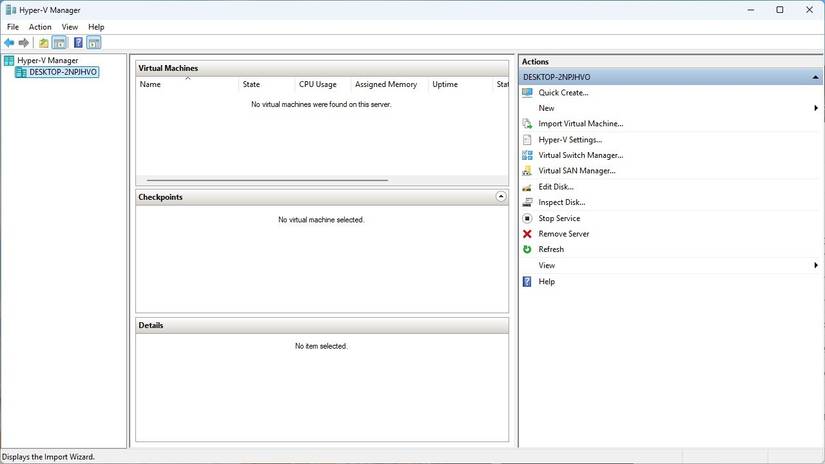Open the File menu

[13, 27]
